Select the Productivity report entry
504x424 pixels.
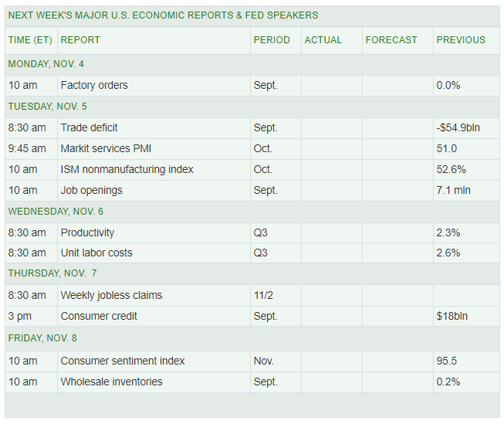(87, 232)
